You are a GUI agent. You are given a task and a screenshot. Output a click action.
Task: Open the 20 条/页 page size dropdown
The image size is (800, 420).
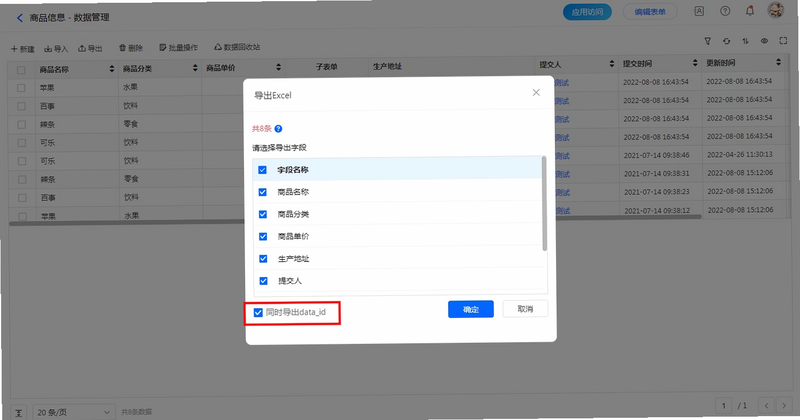click(73, 412)
